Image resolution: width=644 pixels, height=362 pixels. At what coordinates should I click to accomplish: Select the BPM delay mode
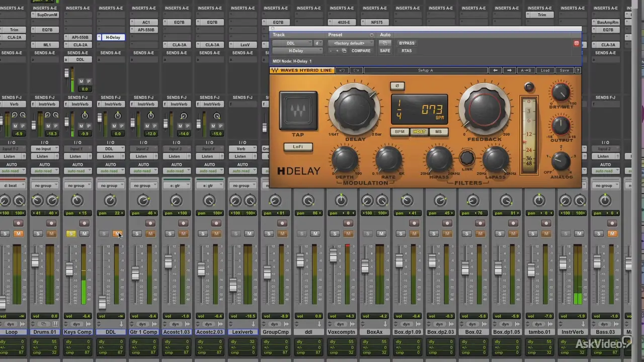pyautogui.click(x=399, y=132)
